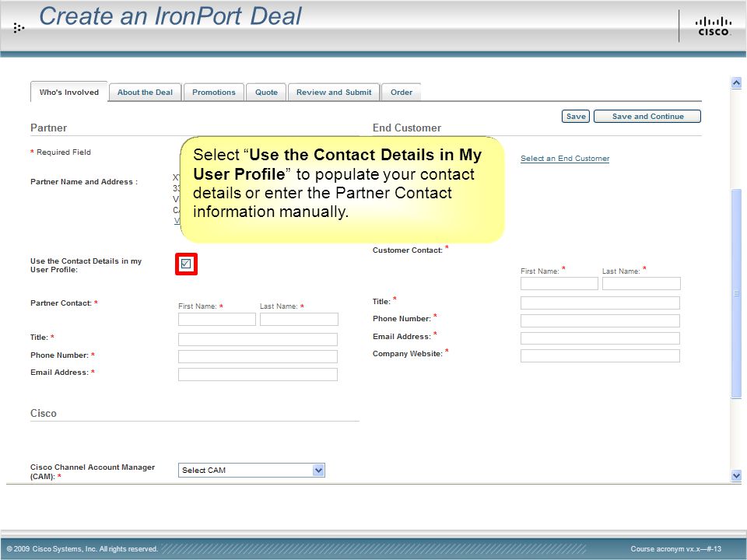Open the Select CAM dropdown

(251, 470)
